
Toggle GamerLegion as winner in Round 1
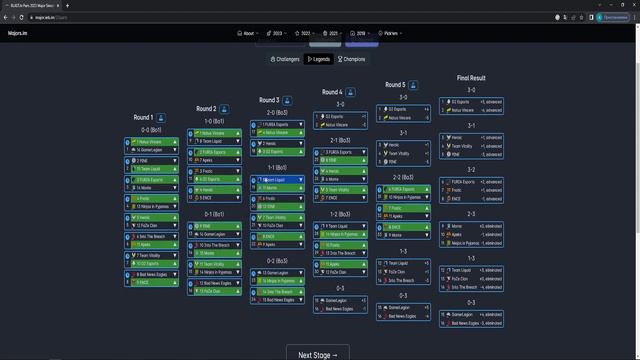(154, 150)
